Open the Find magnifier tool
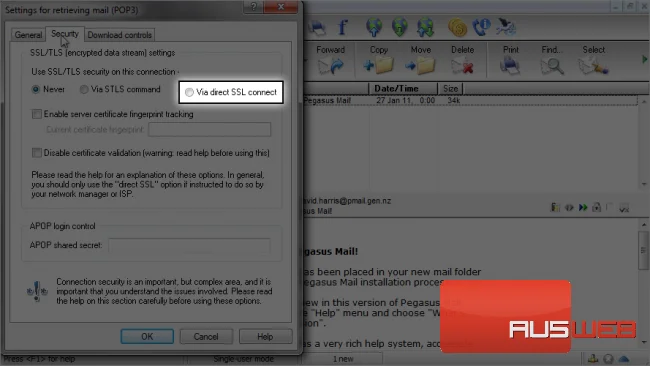The height and width of the screenshot is (366, 650). click(552, 66)
